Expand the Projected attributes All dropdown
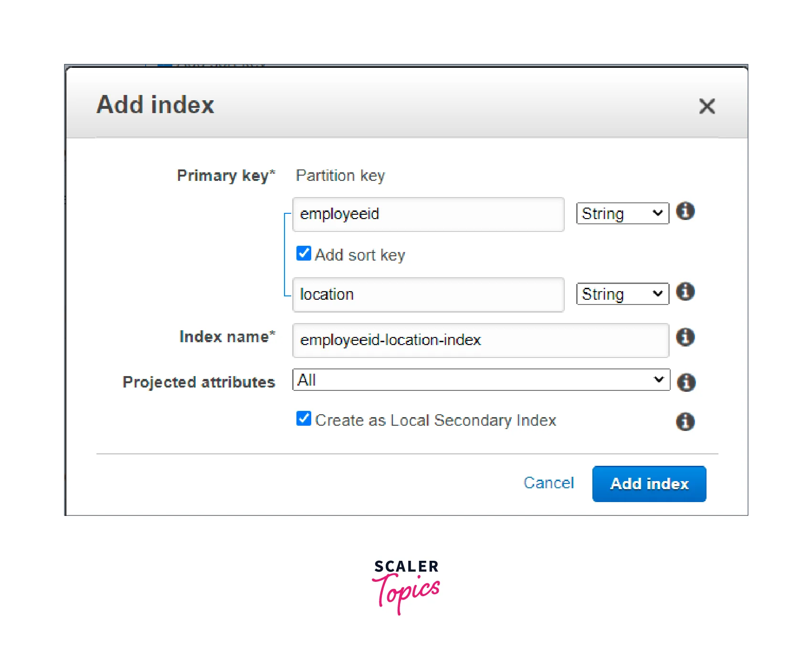 tap(481, 380)
